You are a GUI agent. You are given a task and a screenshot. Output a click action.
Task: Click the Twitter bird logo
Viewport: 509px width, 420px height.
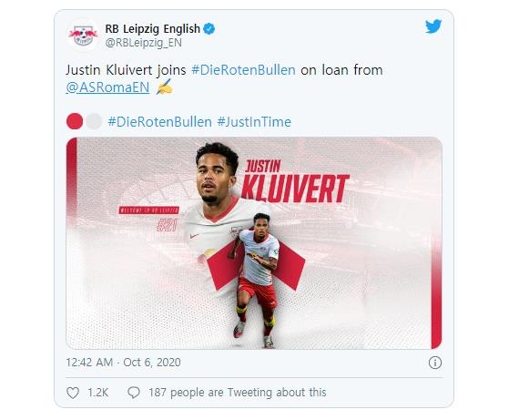[433, 26]
